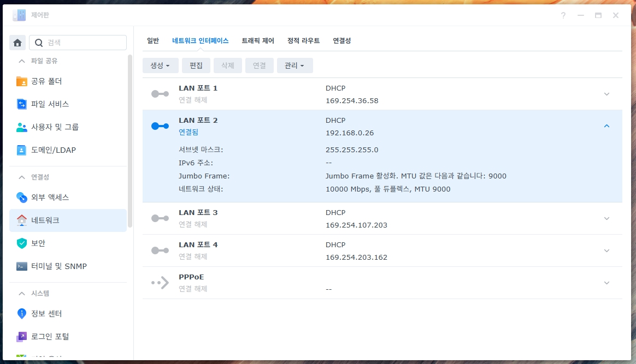Open 공유 폴더 folder icon
The width and height of the screenshot is (636, 364).
tap(22, 81)
